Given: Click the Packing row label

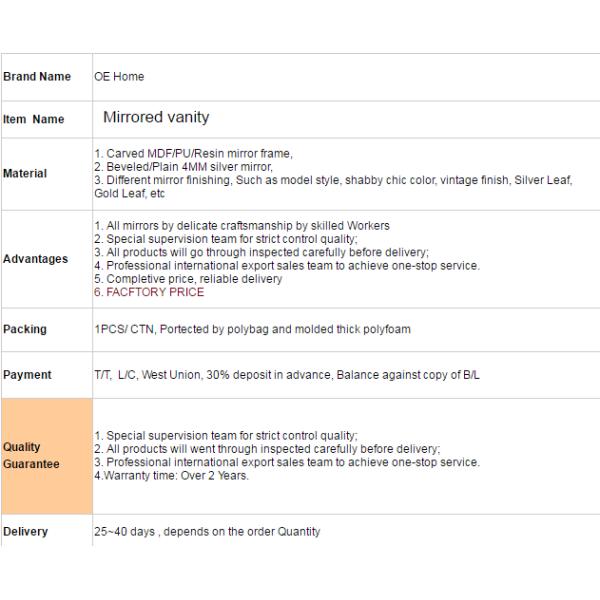Looking at the screenshot, I should coord(25,329).
